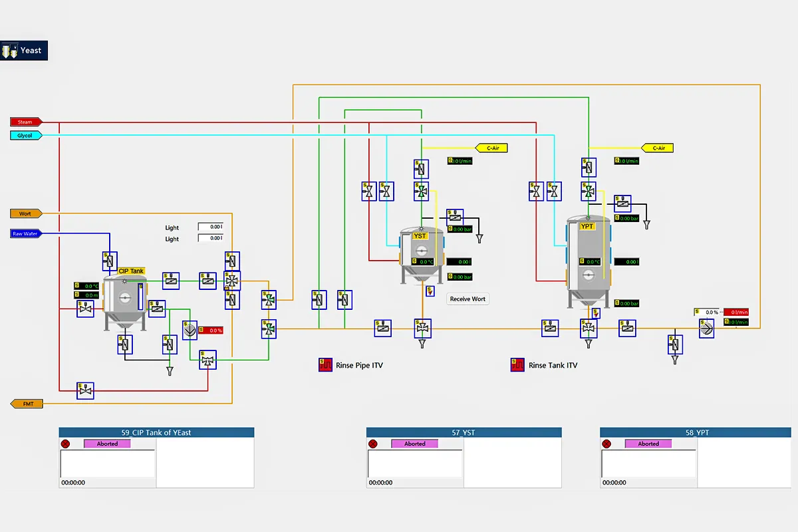Click the valve directly below the four-way valve
This screenshot has height=532, width=798.
(232, 301)
